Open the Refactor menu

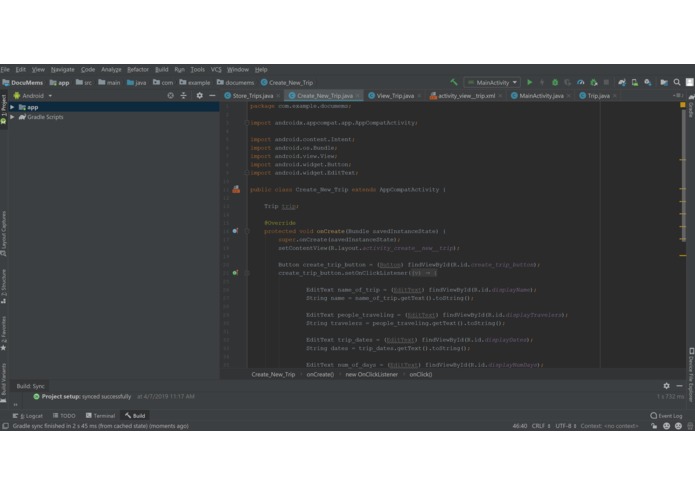pyautogui.click(x=138, y=70)
